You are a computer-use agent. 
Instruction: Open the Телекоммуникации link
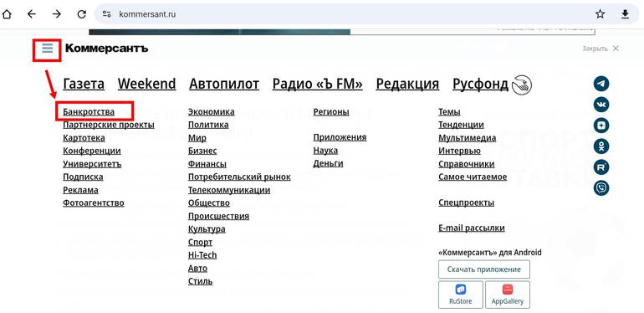point(229,190)
